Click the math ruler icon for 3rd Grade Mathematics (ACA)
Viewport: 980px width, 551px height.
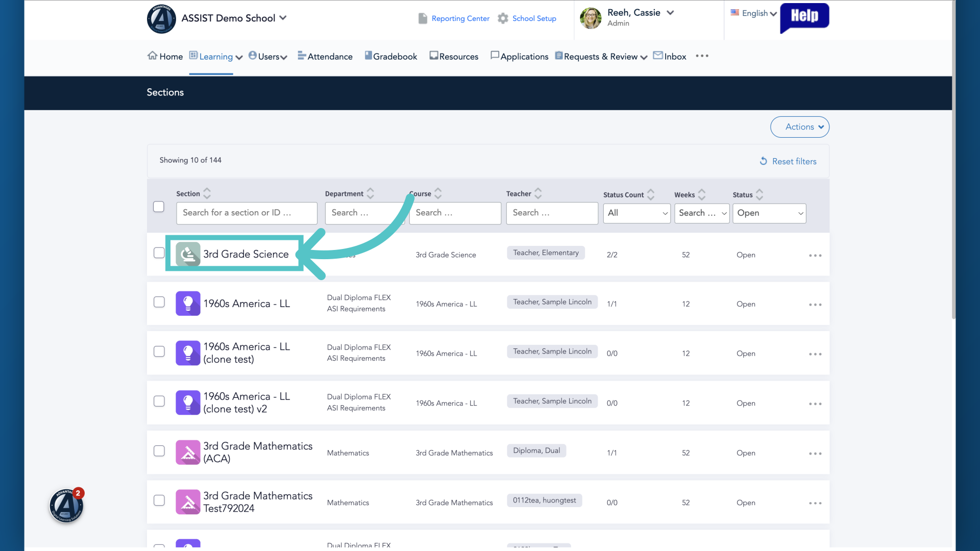pos(188,453)
